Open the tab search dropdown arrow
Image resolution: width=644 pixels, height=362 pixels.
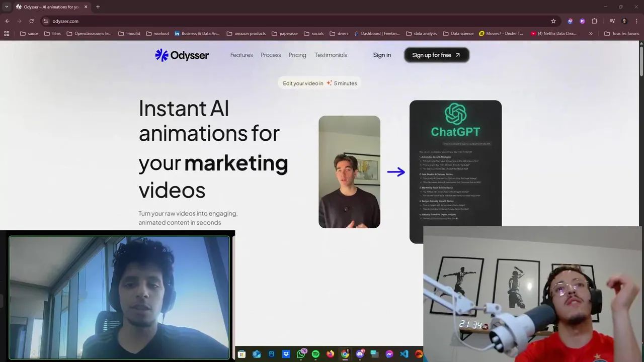coord(7,7)
